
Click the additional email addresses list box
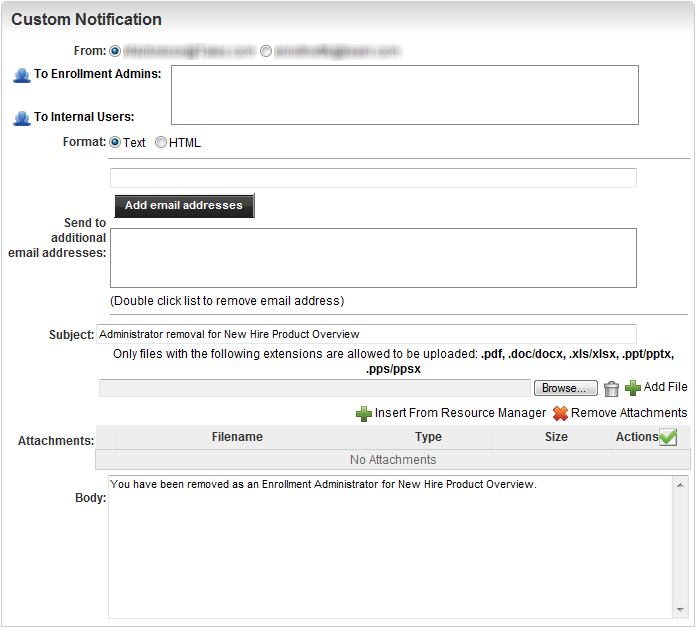[373, 258]
